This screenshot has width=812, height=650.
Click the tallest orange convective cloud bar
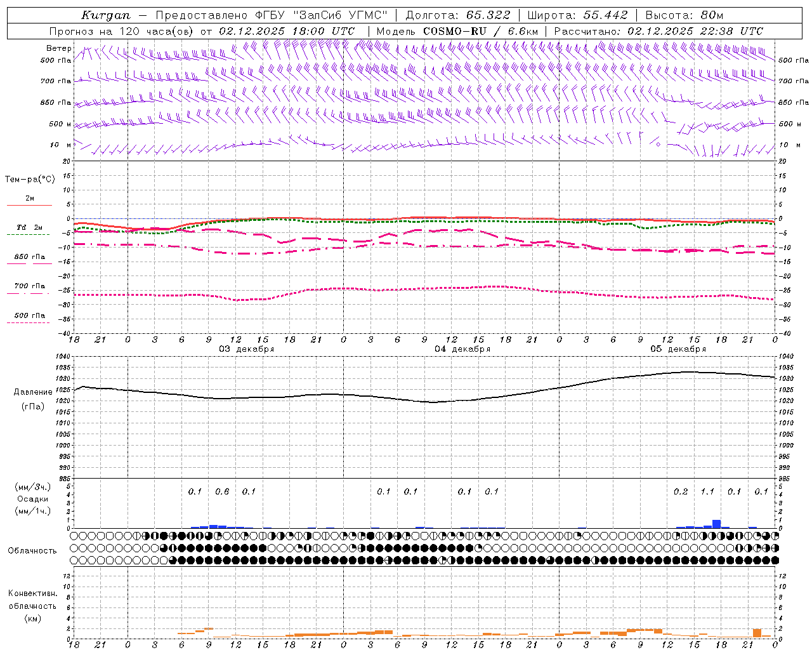coord(757,633)
